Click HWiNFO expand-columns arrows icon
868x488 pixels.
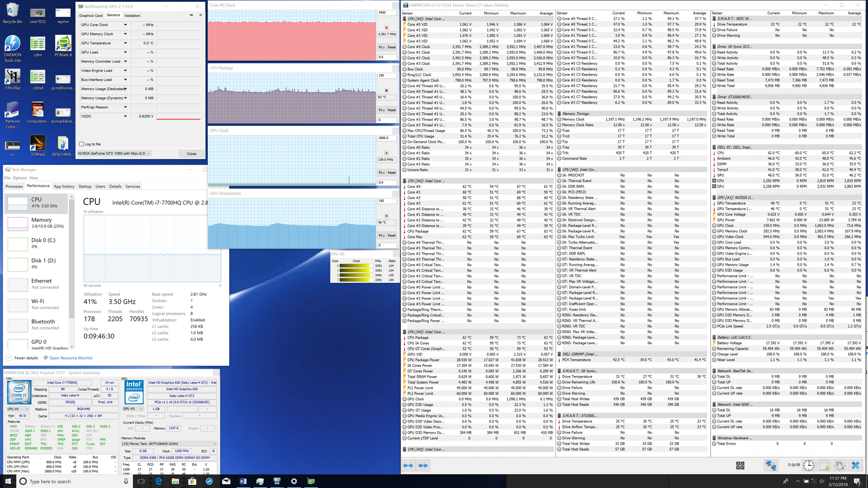408,465
